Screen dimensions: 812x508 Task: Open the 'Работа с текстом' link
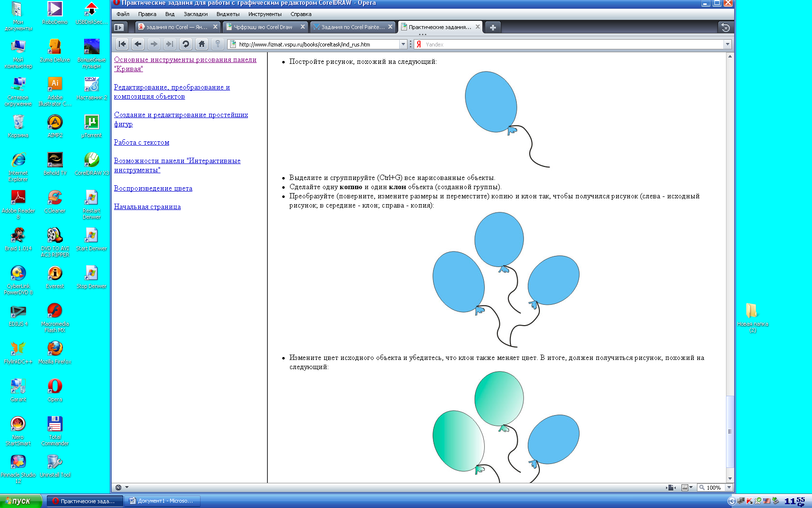point(142,142)
